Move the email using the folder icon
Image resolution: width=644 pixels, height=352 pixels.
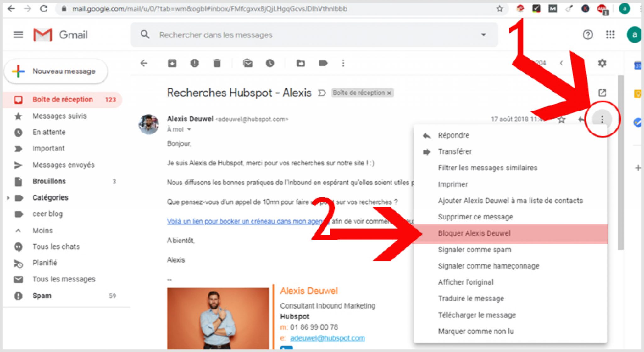click(x=300, y=63)
